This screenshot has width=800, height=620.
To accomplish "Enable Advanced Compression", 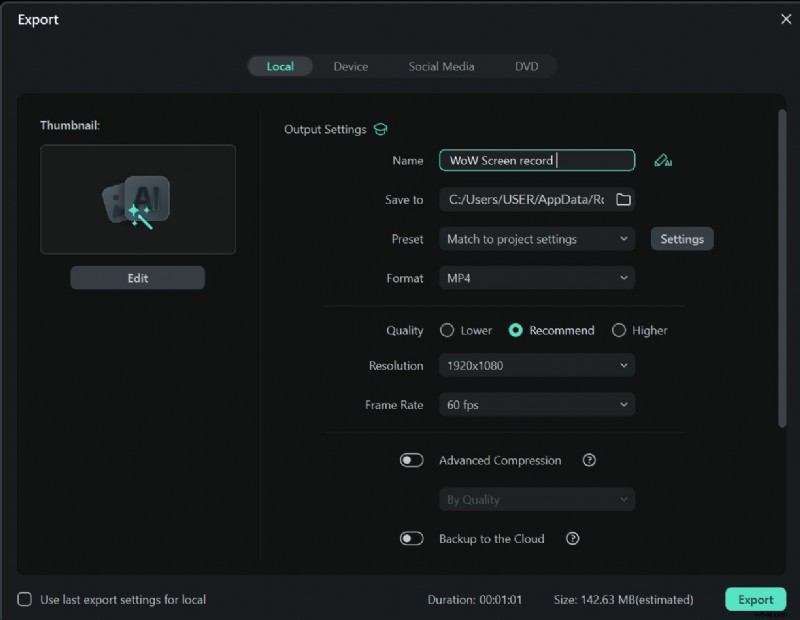I will coord(411,460).
